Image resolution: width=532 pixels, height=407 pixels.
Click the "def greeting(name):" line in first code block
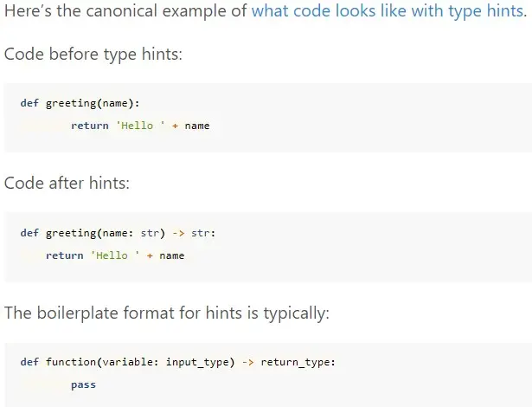click(80, 103)
